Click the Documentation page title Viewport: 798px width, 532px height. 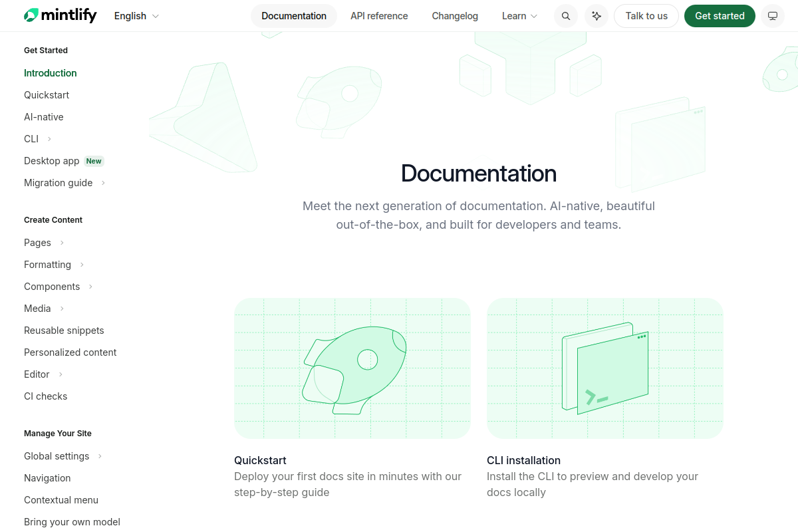point(479,174)
